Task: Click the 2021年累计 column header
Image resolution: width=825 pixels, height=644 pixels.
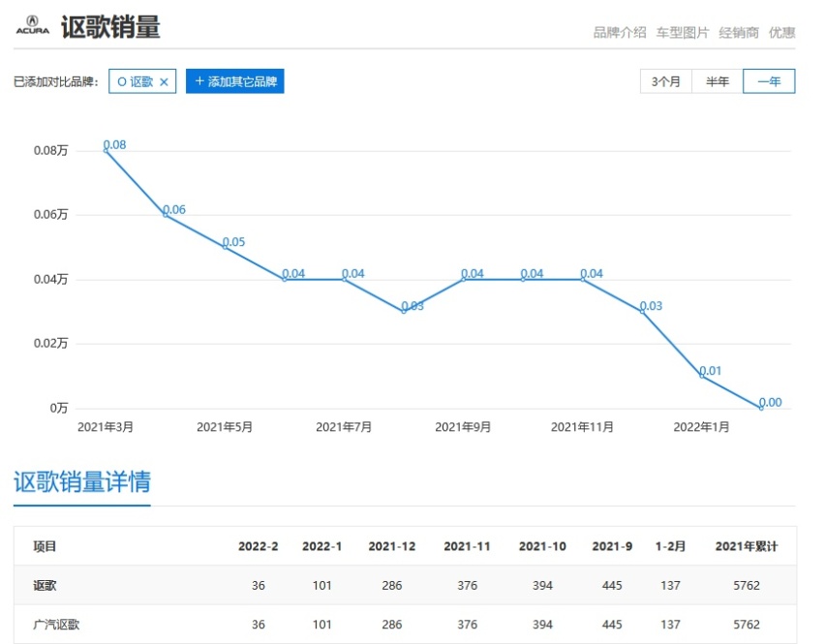Action: pyautogui.click(x=747, y=546)
